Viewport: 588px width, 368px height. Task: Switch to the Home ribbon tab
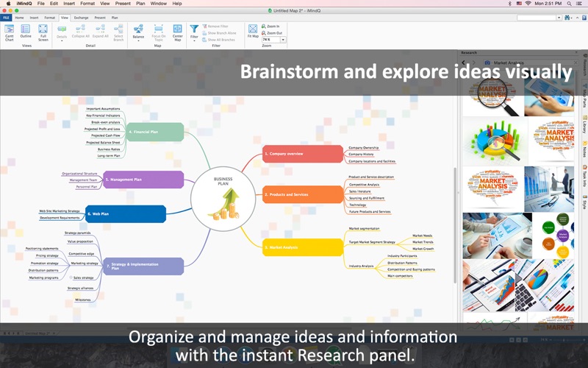(x=19, y=18)
